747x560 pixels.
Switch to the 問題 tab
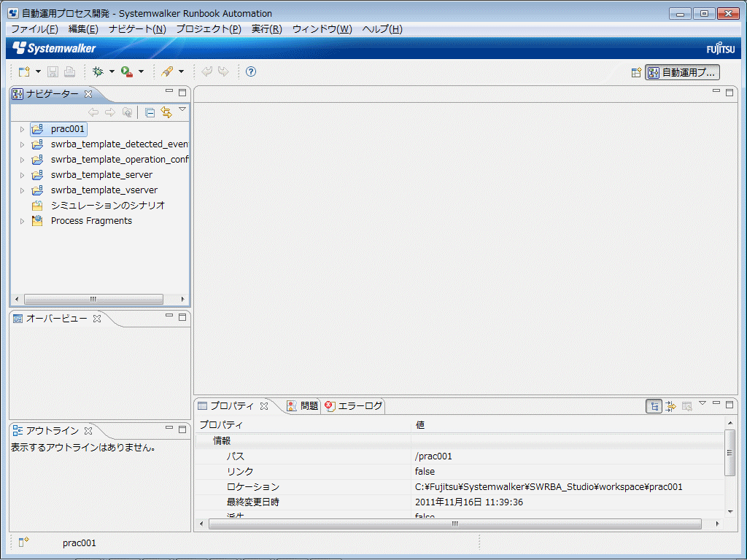pos(302,405)
